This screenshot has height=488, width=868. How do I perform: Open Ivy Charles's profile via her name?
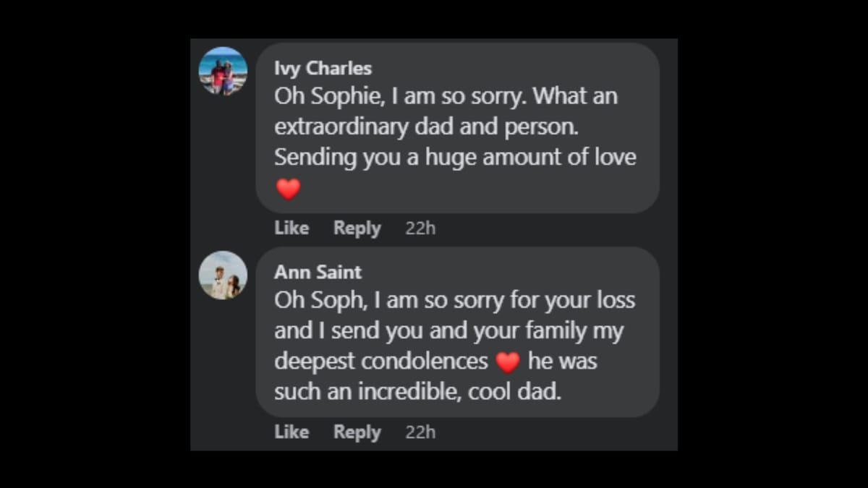[323, 69]
